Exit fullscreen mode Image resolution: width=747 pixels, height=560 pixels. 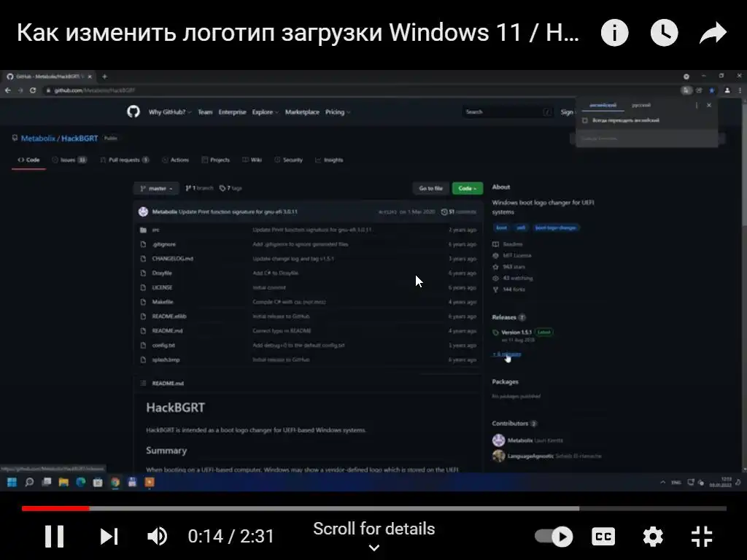(x=702, y=537)
